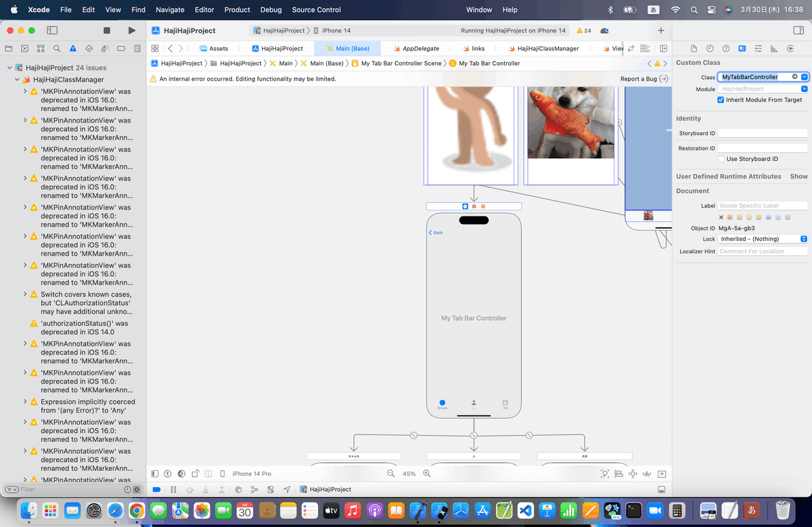The height and width of the screenshot is (527, 812).
Task: Open the 24 warnings indicator in toolbar
Action: [584, 30]
